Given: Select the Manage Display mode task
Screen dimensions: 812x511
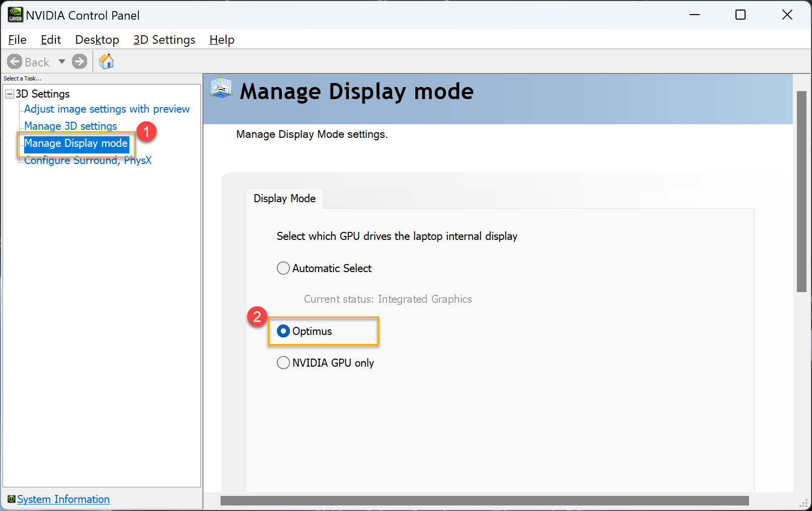Looking at the screenshot, I should tap(76, 143).
